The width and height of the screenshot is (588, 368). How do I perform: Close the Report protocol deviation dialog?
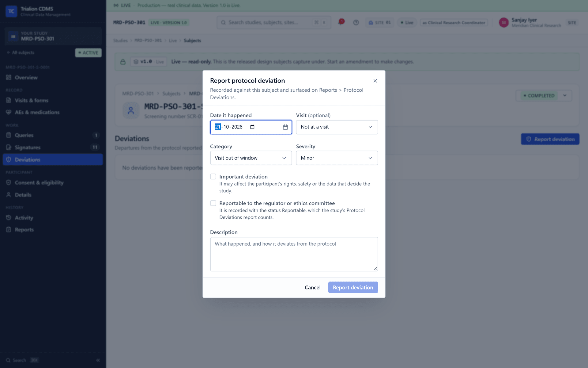pos(375,81)
